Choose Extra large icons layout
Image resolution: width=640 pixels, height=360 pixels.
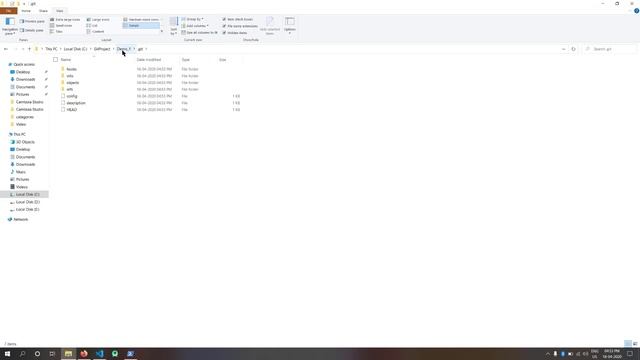click(65, 20)
